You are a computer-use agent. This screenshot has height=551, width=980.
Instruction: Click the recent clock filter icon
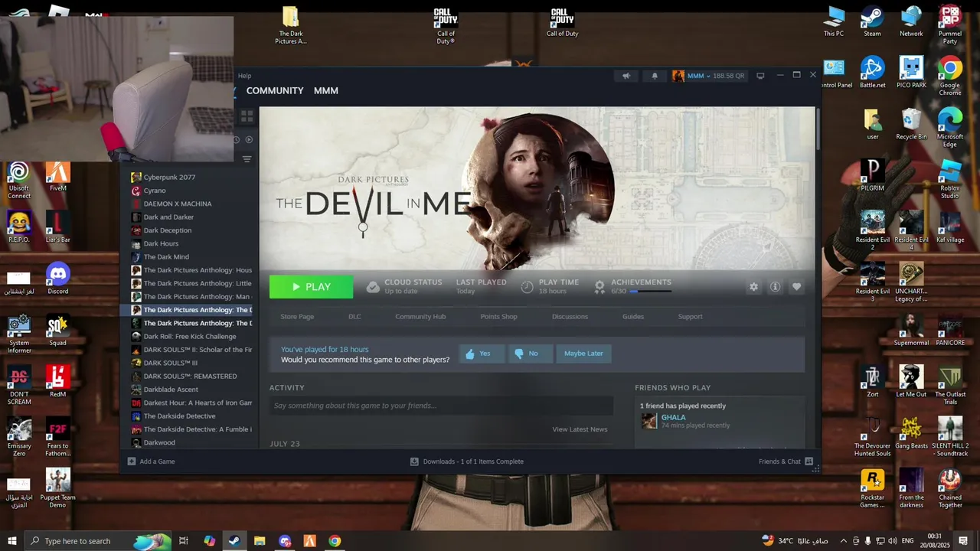click(x=237, y=139)
